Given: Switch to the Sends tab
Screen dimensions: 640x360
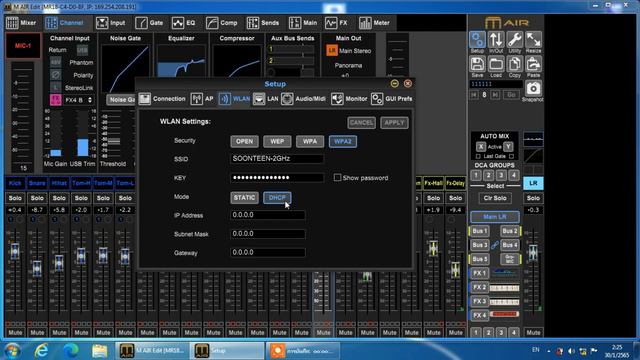Looking at the screenshot, I should (263, 23).
